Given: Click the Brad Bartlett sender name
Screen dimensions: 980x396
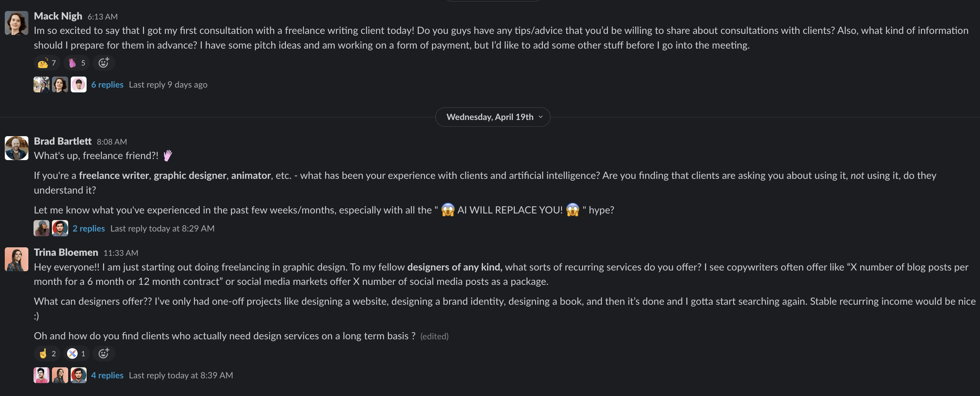Looking at the screenshot, I should tap(63, 141).
